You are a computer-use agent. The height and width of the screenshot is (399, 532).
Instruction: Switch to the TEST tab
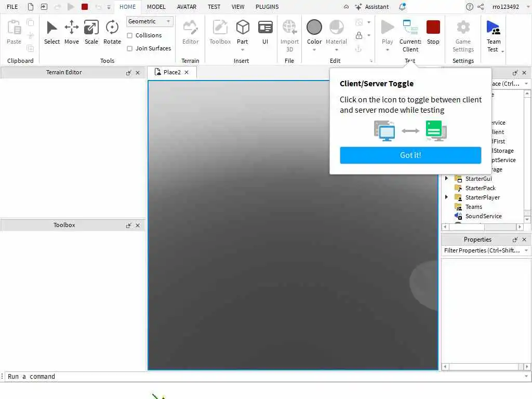click(x=214, y=7)
